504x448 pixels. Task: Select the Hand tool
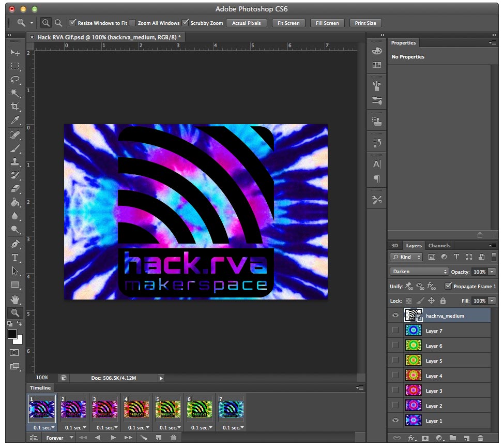coord(15,300)
